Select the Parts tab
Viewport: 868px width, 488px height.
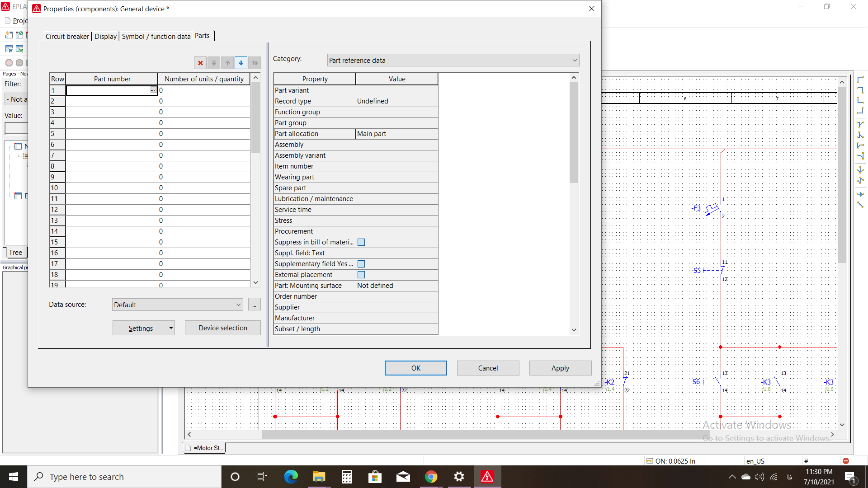(202, 36)
